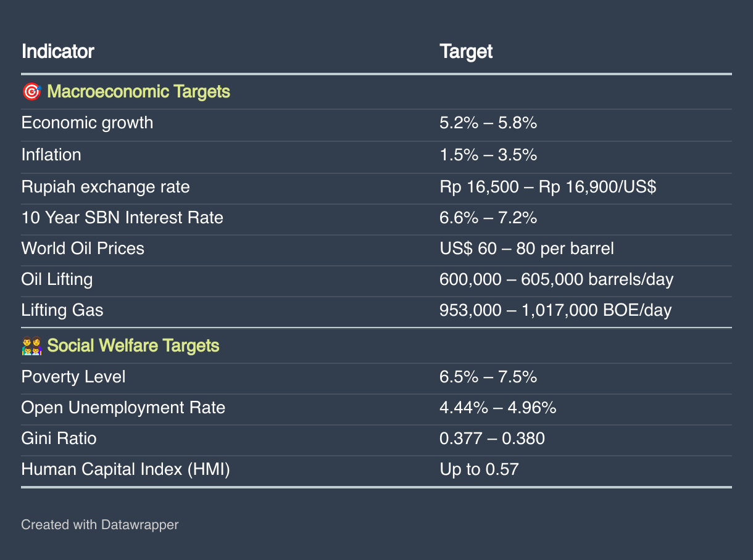Click the Gini Ratio indicator label
The height and width of the screenshot is (560, 753).
[59, 439]
